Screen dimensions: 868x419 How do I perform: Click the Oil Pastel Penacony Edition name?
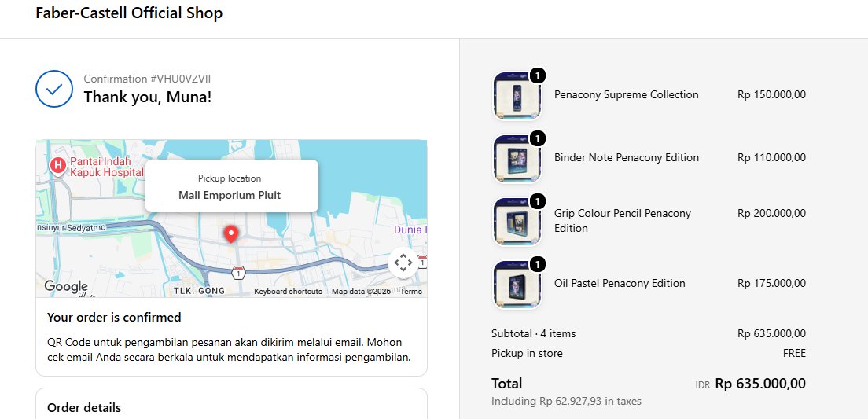[x=620, y=283]
